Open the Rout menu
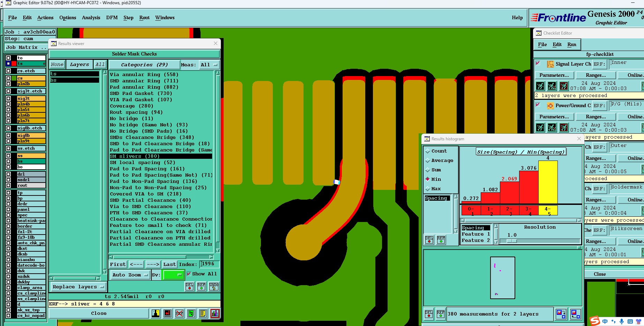 click(x=144, y=18)
